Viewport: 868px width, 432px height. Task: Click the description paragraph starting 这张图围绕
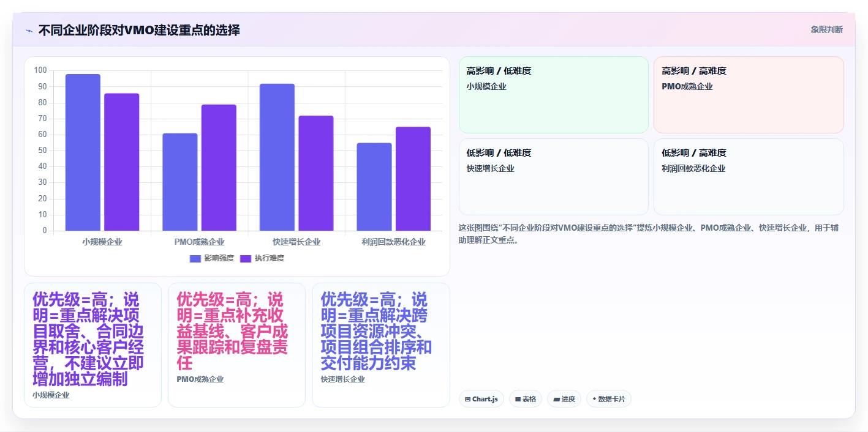[x=649, y=234]
